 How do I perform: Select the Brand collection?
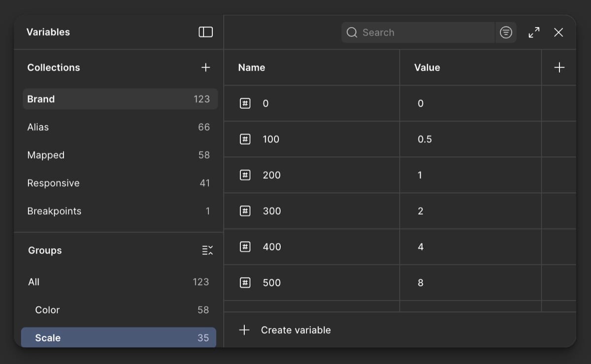point(120,99)
